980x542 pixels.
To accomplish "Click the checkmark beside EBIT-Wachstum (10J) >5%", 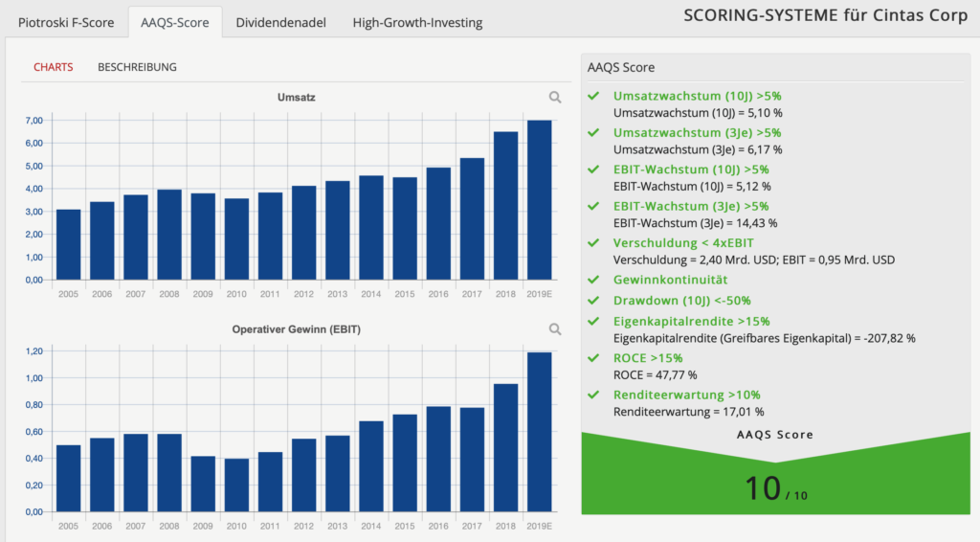I will click(x=593, y=169).
